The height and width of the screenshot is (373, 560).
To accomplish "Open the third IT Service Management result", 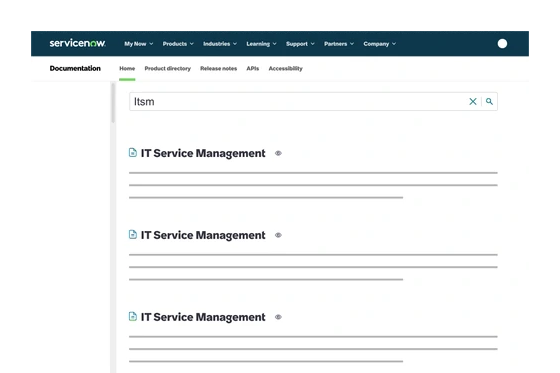I will coord(203,317).
